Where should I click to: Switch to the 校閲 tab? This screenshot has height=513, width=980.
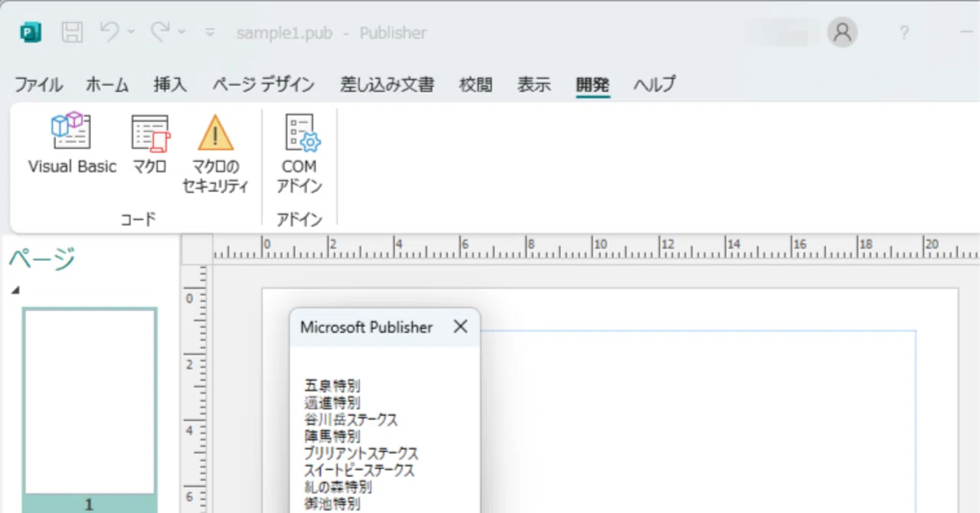pyautogui.click(x=475, y=85)
